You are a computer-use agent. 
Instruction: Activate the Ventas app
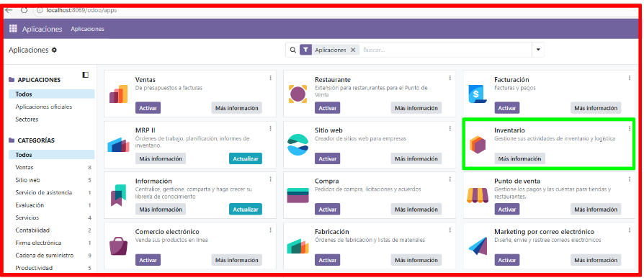[x=148, y=108]
